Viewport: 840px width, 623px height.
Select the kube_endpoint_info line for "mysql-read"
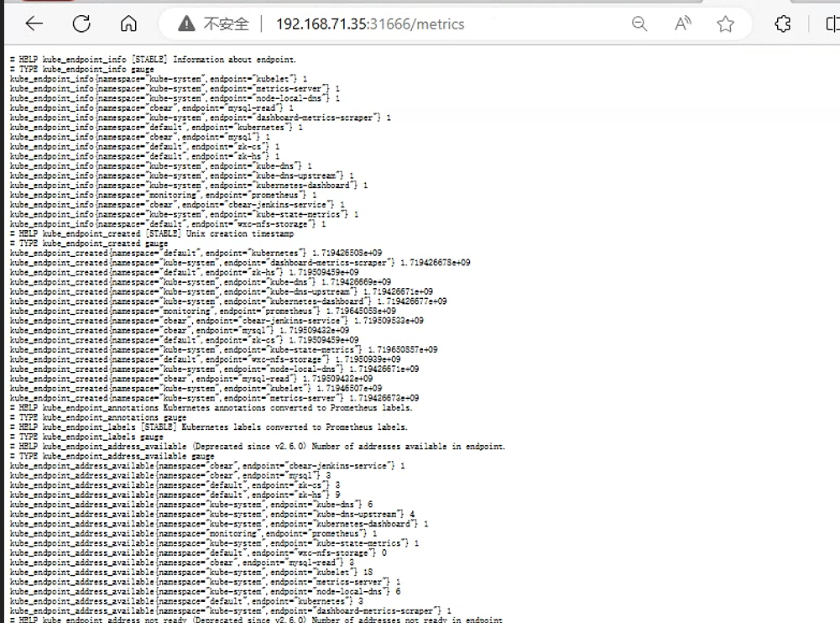tap(152, 107)
